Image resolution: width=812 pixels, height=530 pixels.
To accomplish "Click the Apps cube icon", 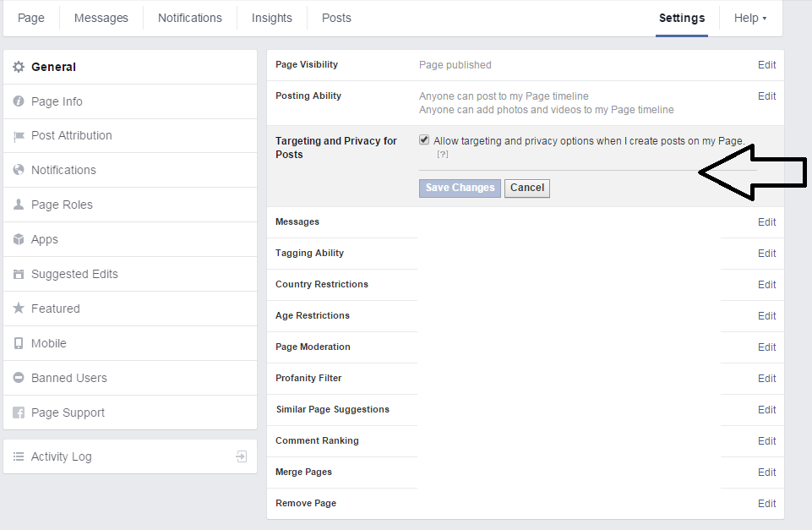I will [19, 239].
